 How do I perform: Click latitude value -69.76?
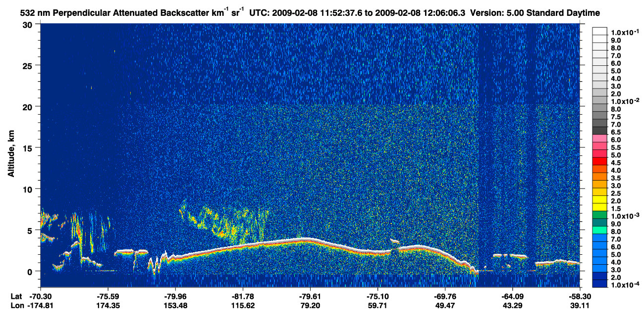pos(444,296)
